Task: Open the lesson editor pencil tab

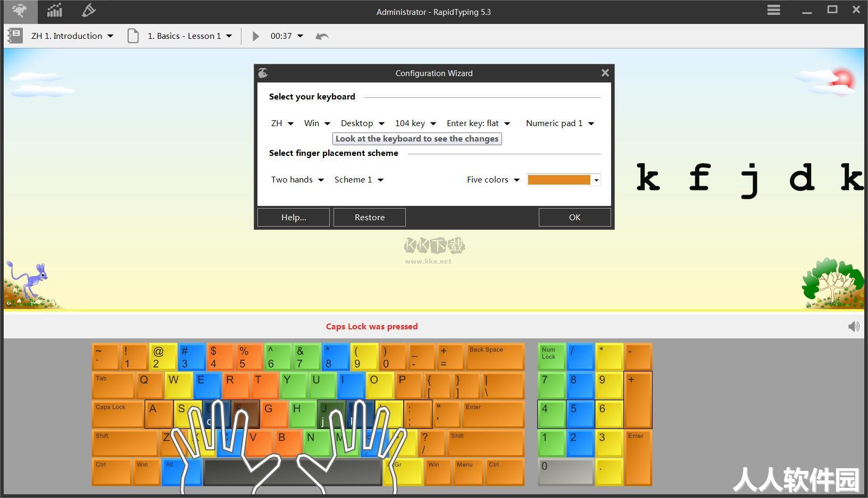Action: (88, 11)
